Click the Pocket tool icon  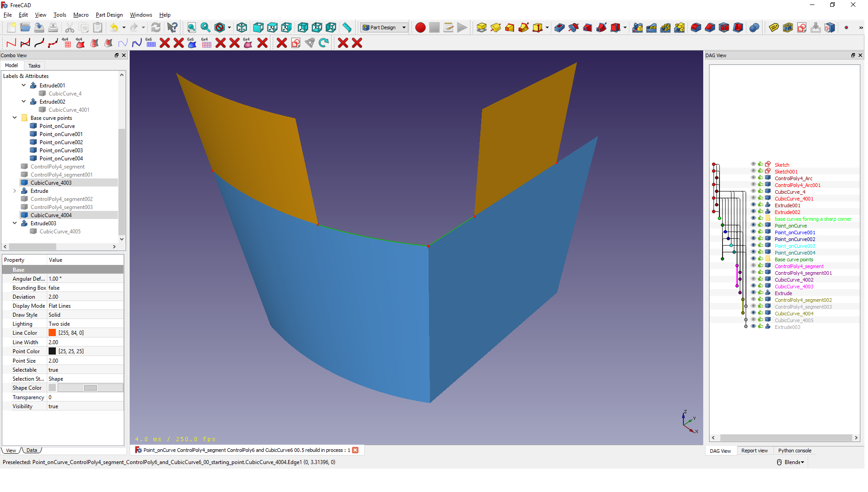pos(559,27)
